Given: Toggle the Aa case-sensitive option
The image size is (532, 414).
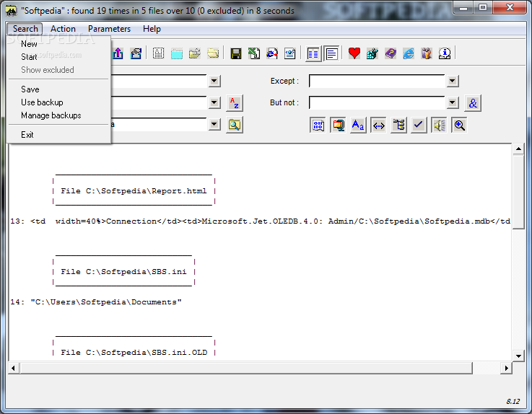Looking at the screenshot, I should (358, 125).
